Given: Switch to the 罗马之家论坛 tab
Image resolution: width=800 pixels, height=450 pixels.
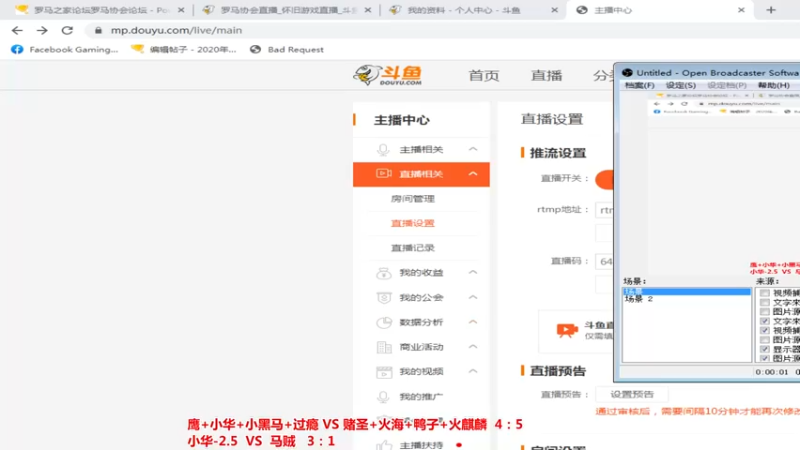Looking at the screenshot, I should click(99, 10).
